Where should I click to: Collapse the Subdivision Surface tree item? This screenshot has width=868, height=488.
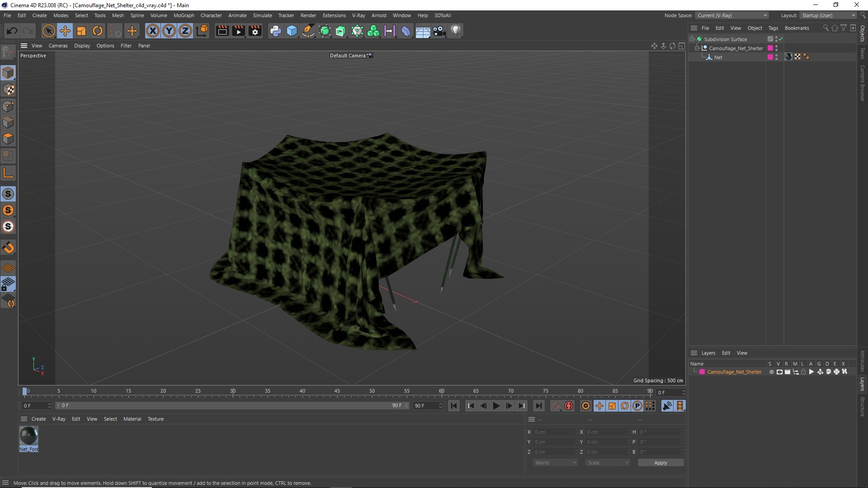click(692, 39)
